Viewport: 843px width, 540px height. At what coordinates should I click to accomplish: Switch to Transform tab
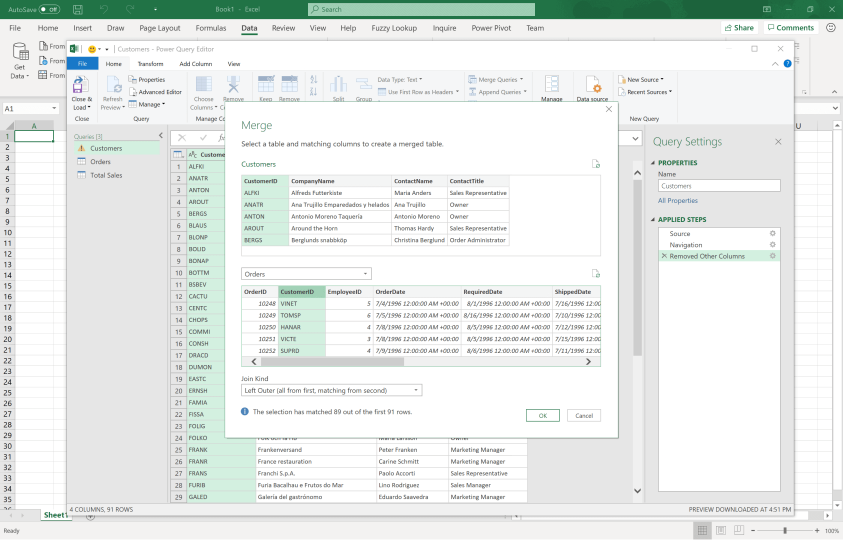(150, 63)
